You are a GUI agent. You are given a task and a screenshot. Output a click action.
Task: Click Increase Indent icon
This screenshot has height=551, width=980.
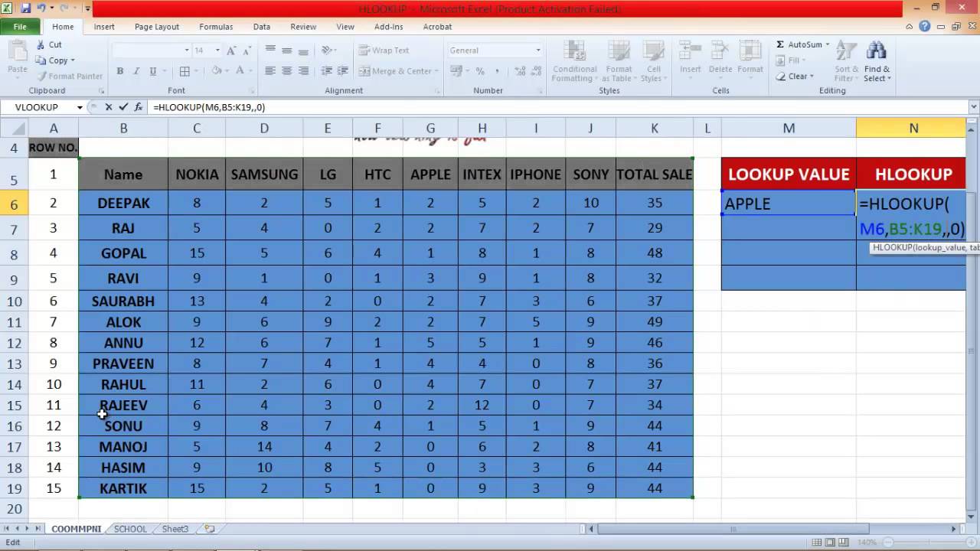point(344,71)
